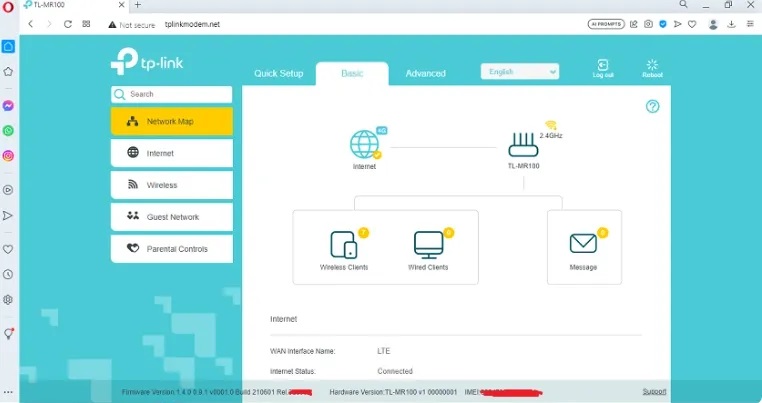Click the AI Prompts button
The image size is (762, 403).
(x=606, y=24)
